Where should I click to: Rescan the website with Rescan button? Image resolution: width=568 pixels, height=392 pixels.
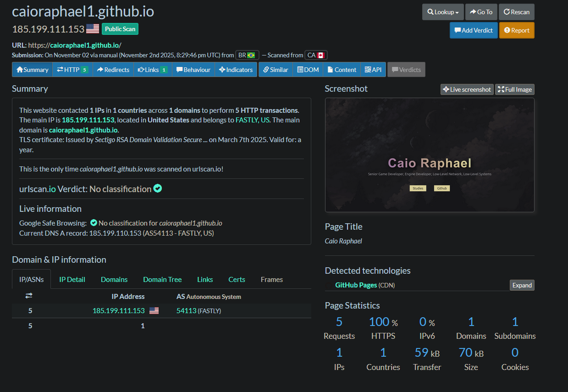pyautogui.click(x=516, y=12)
